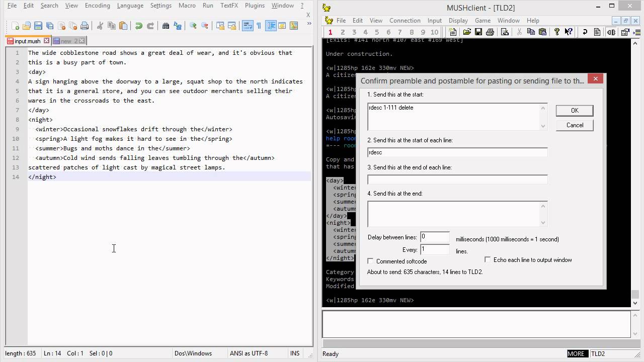This screenshot has width=644, height=362.
Task: Click the Every lines field
Action: (x=435, y=249)
